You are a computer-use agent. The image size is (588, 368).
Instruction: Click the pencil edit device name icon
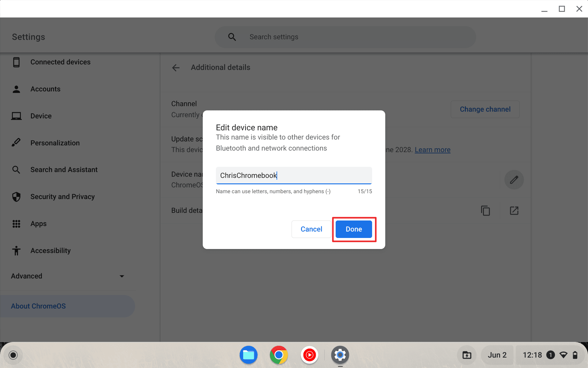pyautogui.click(x=514, y=180)
